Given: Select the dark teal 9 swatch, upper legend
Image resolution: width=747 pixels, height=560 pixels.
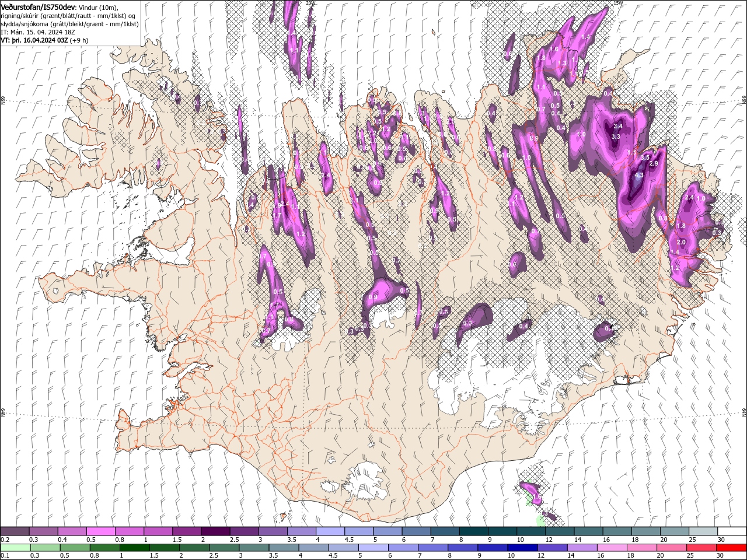Looking at the screenshot, I should click(x=502, y=531).
